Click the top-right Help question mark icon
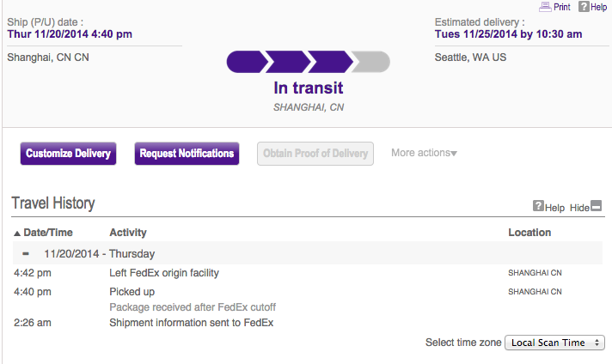 (x=584, y=7)
